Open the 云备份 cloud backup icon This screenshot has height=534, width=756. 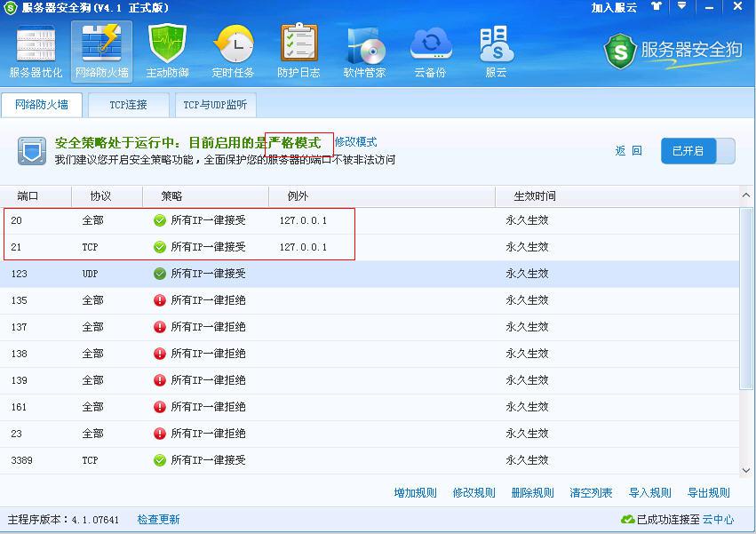pyautogui.click(x=431, y=51)
